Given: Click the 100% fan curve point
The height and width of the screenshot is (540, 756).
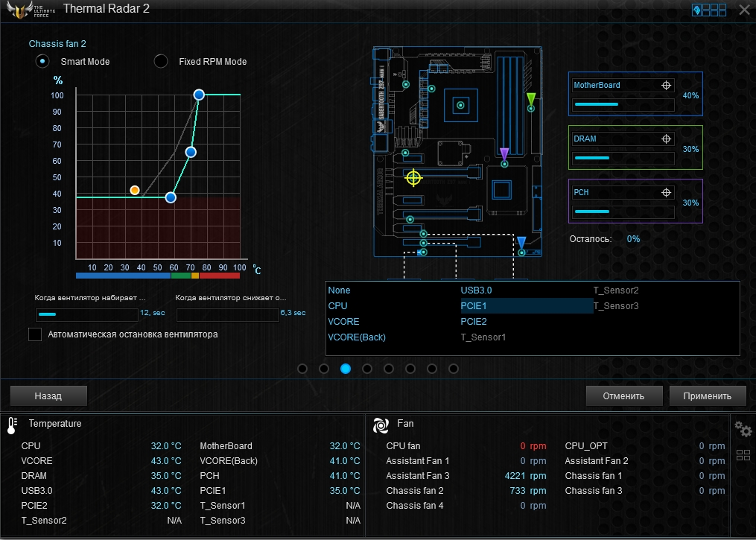Looking at the screenshot, I should (x=199, y=95).
